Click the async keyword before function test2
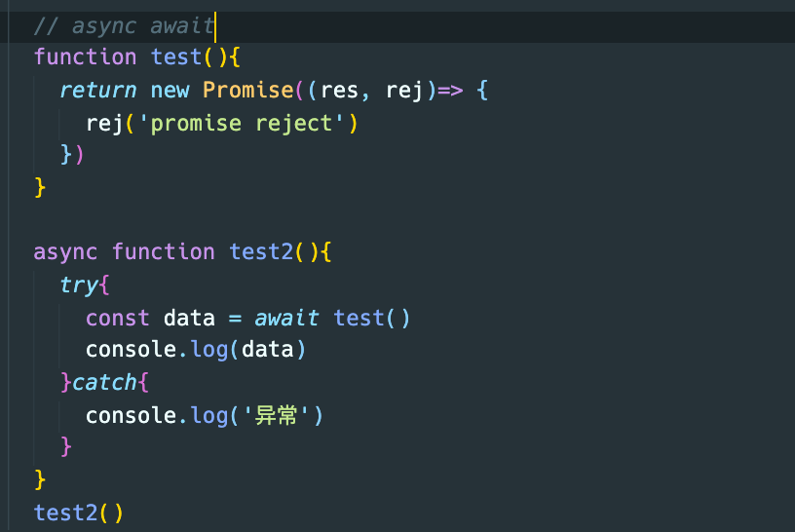The height and width of the screenshot is (532, 795). pos(65,251)
